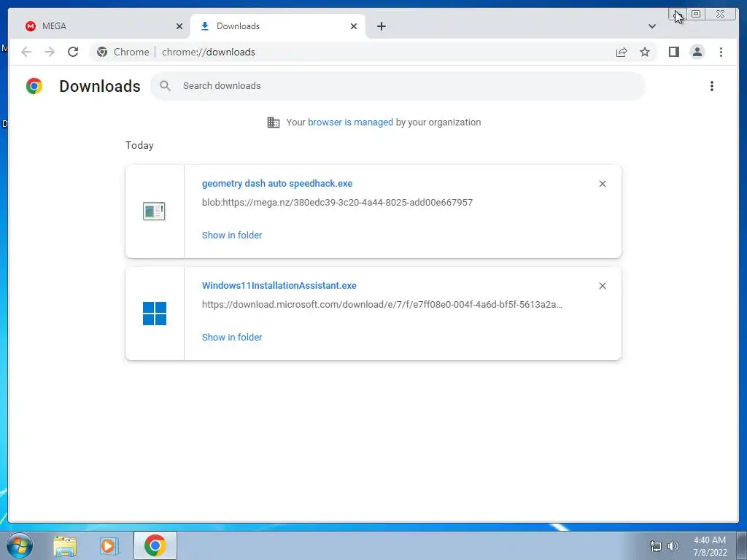
Task: Click the Chrome site info icon in address bar
Action: [102, 52]
